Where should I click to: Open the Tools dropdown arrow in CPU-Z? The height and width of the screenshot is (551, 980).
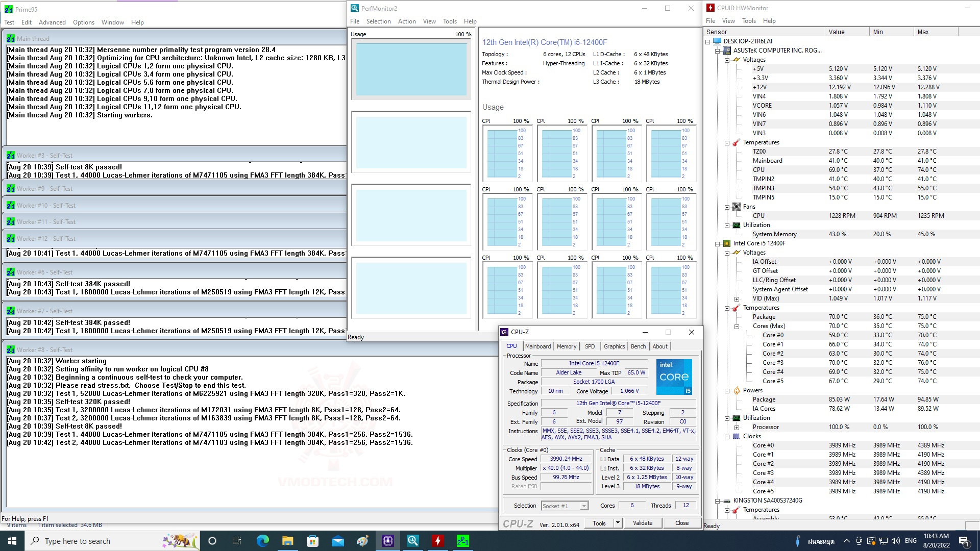click(618, 522)
